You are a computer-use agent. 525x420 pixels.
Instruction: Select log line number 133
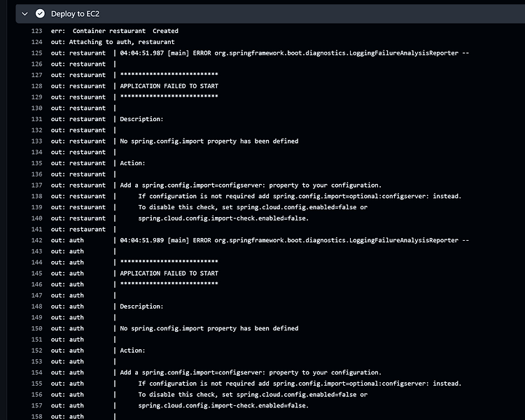(x=37, y=141)
